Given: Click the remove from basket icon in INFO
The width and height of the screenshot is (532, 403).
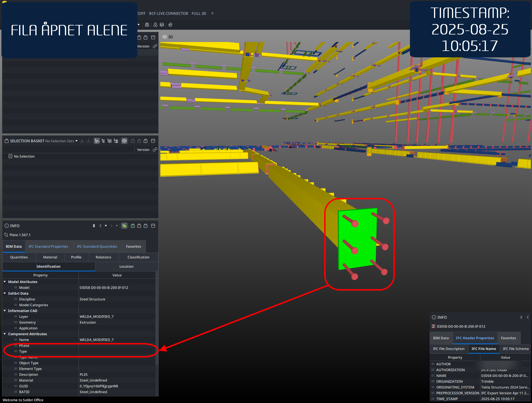Looking at the screenshot, I should click(x=139, y=226).
